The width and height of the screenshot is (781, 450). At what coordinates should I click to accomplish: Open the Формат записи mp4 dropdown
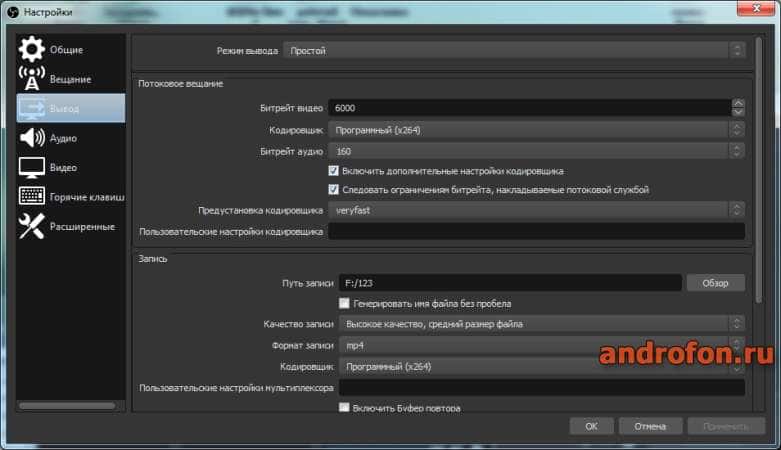[542, 345]
